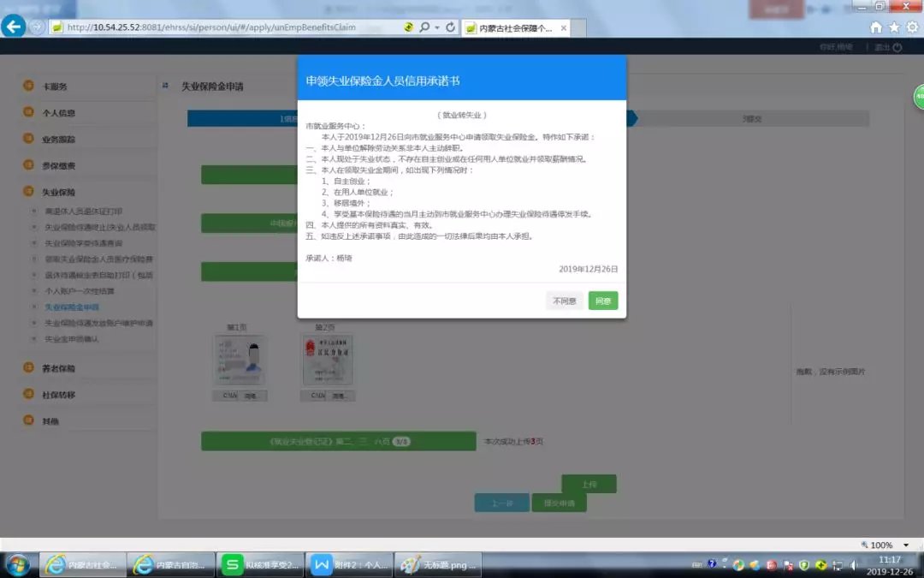Click the 退出 logout link in header
The image size is (924, 578).
[888, 47]
